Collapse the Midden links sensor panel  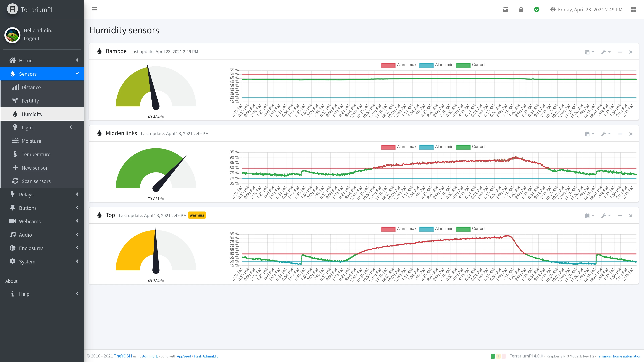pos(620,134)
